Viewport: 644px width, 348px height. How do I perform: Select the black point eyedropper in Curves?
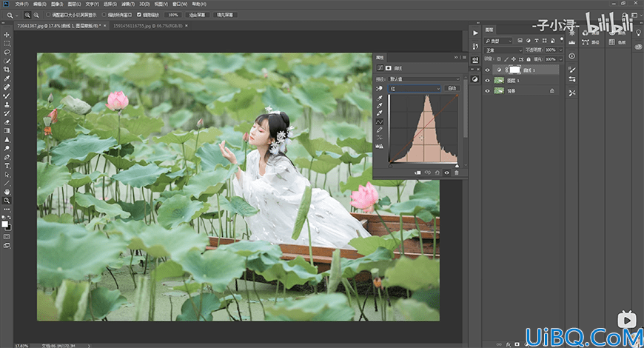coord(380,98)
